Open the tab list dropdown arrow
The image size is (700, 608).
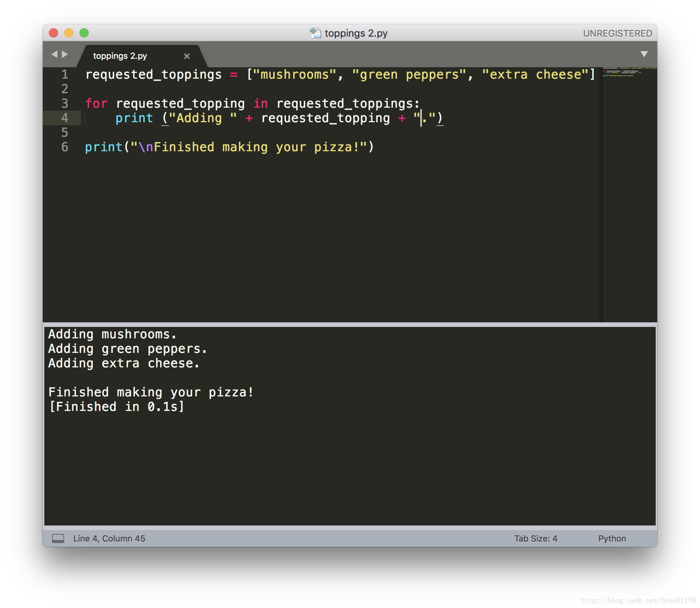tap(644, 54)
